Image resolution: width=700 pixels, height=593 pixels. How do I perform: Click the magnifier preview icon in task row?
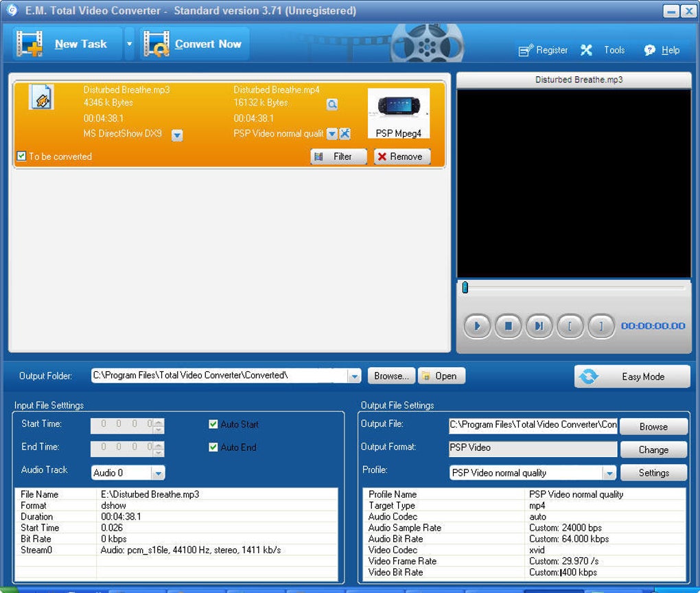pos(332,104)
